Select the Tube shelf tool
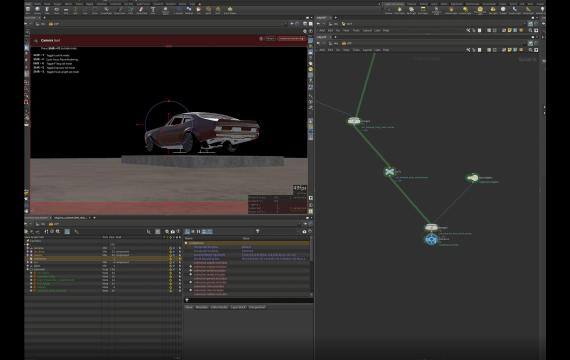The height and width of the screenshot is (360, 570). [x=47, y=10]
